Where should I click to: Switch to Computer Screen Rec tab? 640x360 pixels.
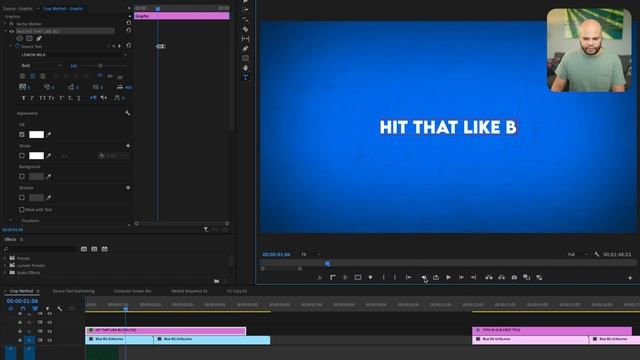click(x=132, y=291)
